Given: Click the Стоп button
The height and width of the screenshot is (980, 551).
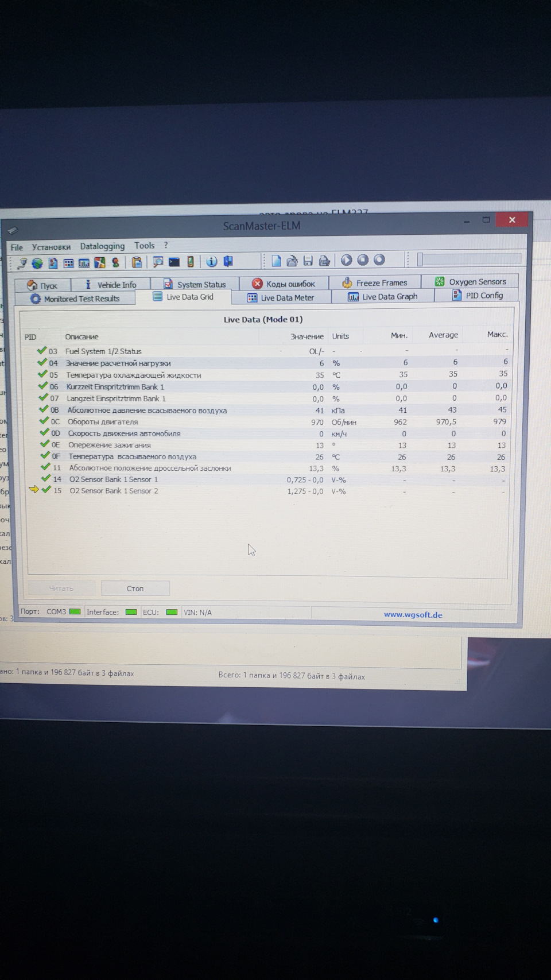Looking at the screenshot, I should coord(135,588).
